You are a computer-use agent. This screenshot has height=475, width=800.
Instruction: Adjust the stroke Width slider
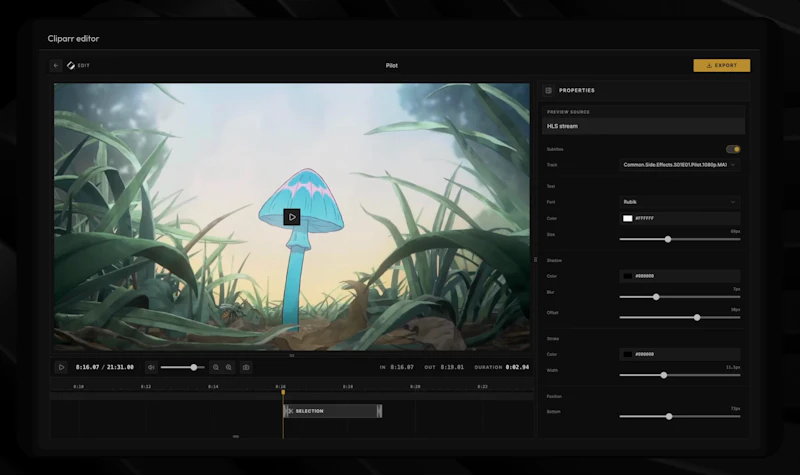point(680,375)
